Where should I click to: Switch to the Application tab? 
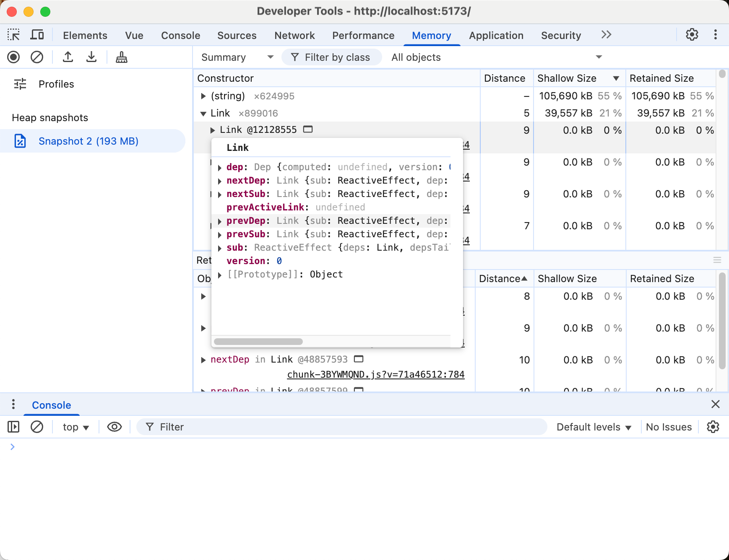click(x=496, y=35)
